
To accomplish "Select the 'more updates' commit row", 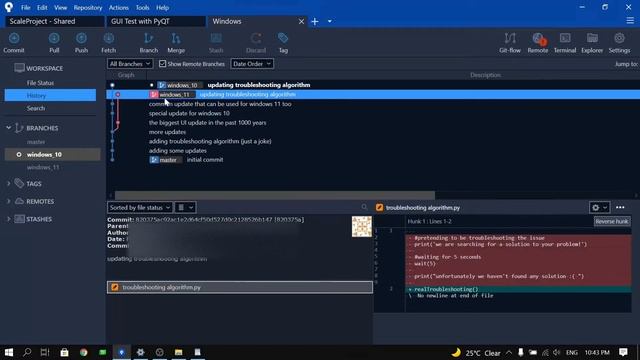I will pos(373,132).
